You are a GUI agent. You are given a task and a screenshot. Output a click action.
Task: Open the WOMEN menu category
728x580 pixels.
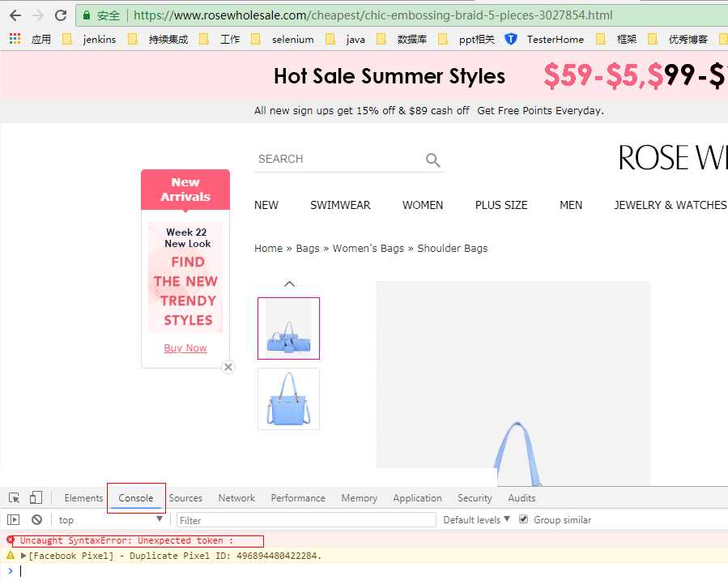click(x=423, y=205)
